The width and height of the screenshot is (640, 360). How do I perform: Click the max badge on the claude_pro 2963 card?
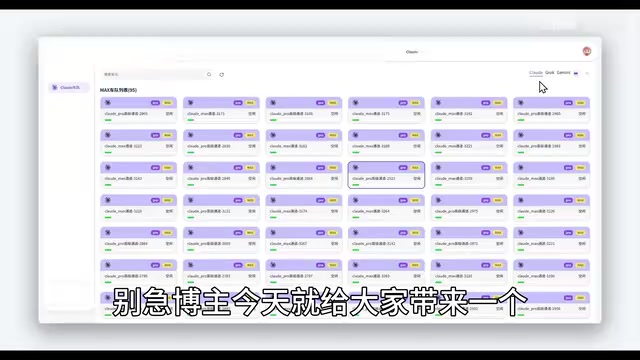click(x=580, y=135)
